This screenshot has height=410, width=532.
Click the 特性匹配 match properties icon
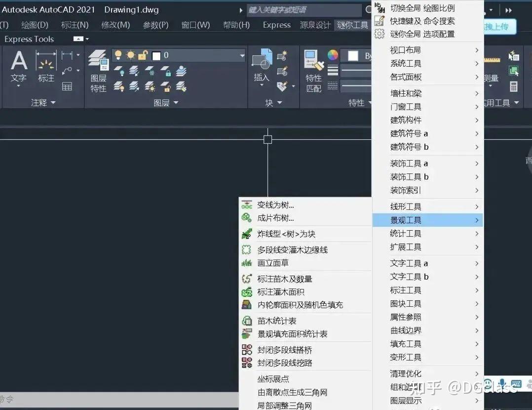pos(314,71)
